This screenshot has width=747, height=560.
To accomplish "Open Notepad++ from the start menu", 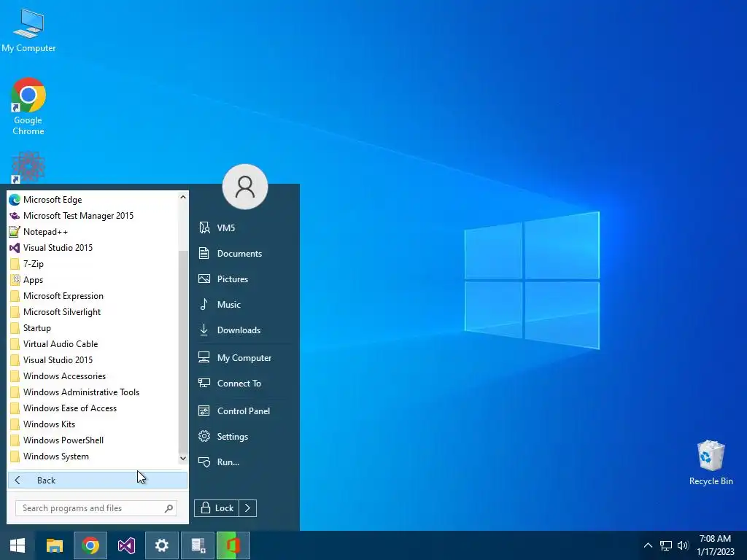I will (93, 232).
